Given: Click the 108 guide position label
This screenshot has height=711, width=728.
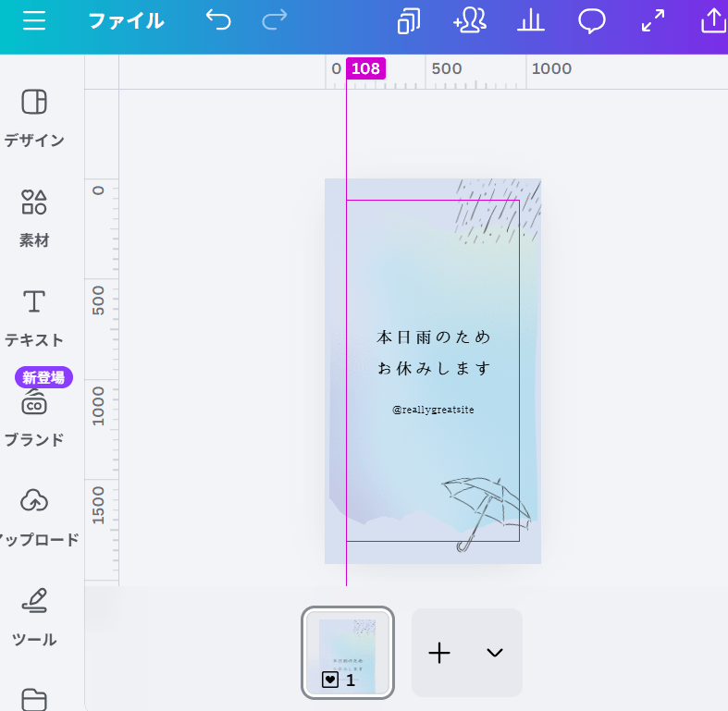Looking at the screenshot, I should (x=366, y=68).
